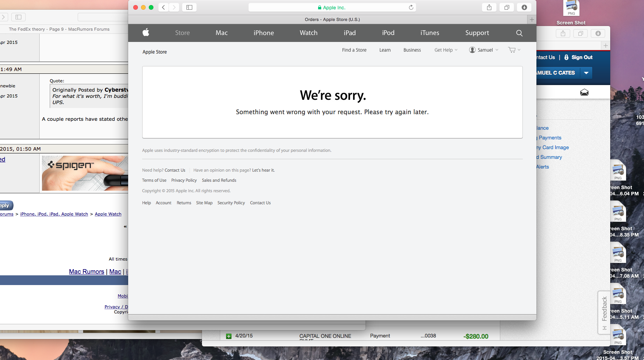Click the Spigen advertisement image
644x360 pixels.
[85, 173]
